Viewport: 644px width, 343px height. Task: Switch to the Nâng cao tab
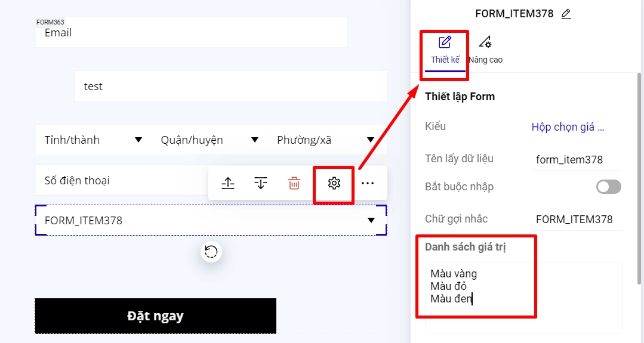tap(485, 51)
